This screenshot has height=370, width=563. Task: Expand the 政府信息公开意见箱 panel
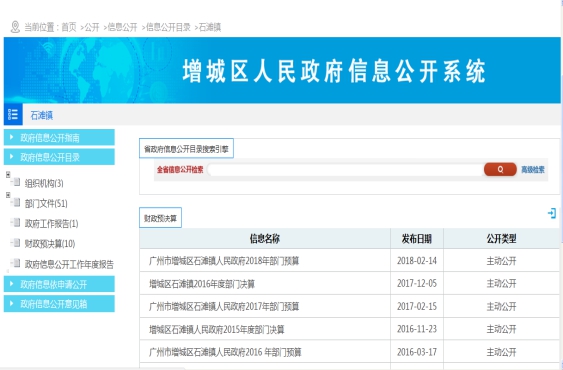tap(59, 304)
